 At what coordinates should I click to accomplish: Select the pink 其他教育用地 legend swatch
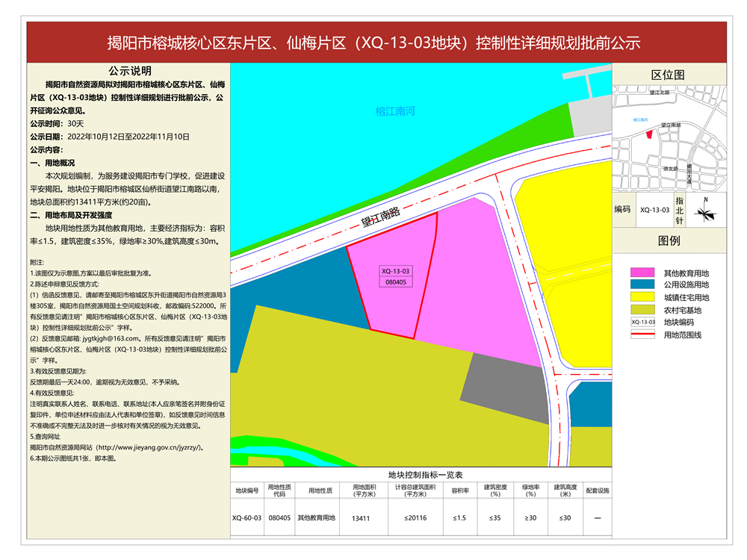642,273
